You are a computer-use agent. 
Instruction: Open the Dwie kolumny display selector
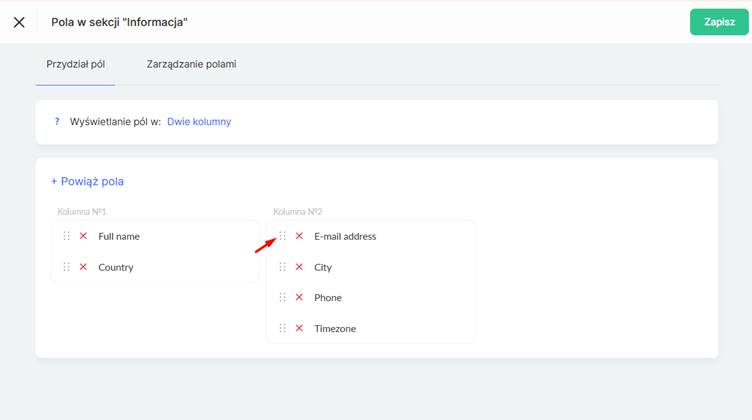click(199, 122)
